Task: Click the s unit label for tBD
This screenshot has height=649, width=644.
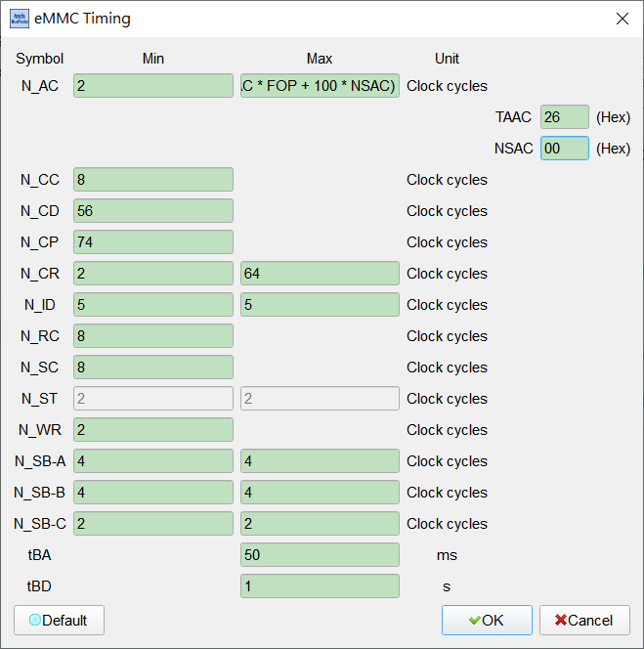Action: point(447,586)
